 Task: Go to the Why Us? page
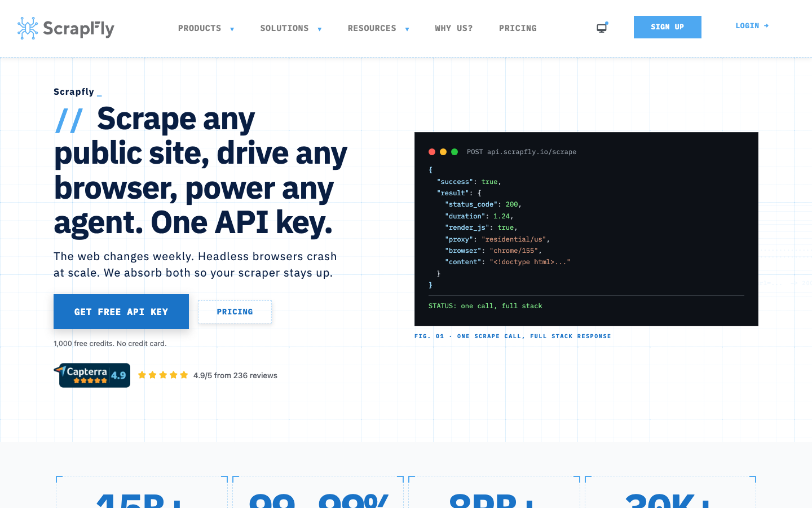coord(454,28)
